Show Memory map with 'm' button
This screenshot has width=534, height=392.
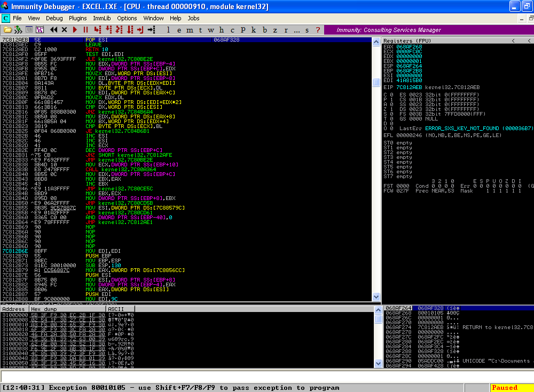click(190, 30)
